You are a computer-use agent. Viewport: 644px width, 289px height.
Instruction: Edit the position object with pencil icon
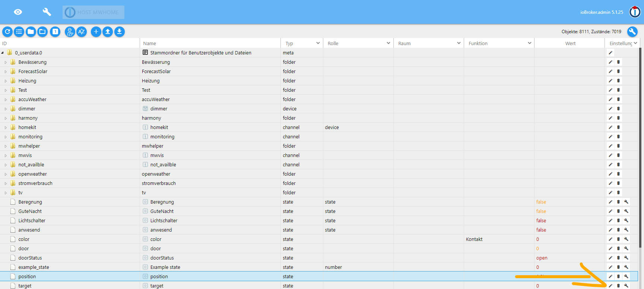[610, 276]
